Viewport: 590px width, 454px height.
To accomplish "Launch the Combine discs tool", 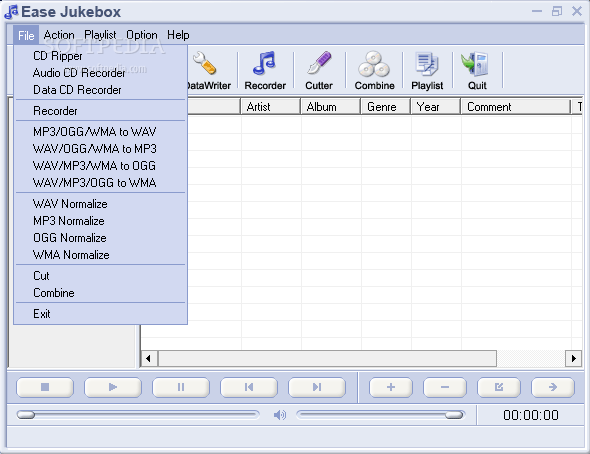I will 374,71.
